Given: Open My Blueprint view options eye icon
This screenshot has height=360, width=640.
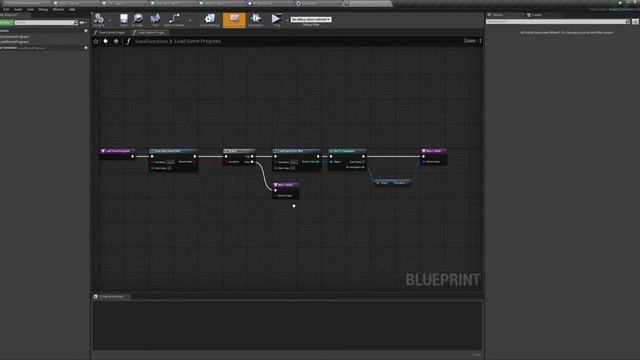Looking at the screenshot, I should 82,22.
